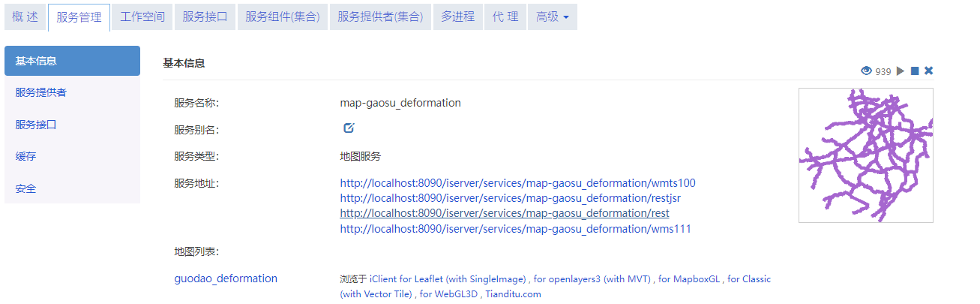Select 服务接口 in the sidebar

point(72,125)
